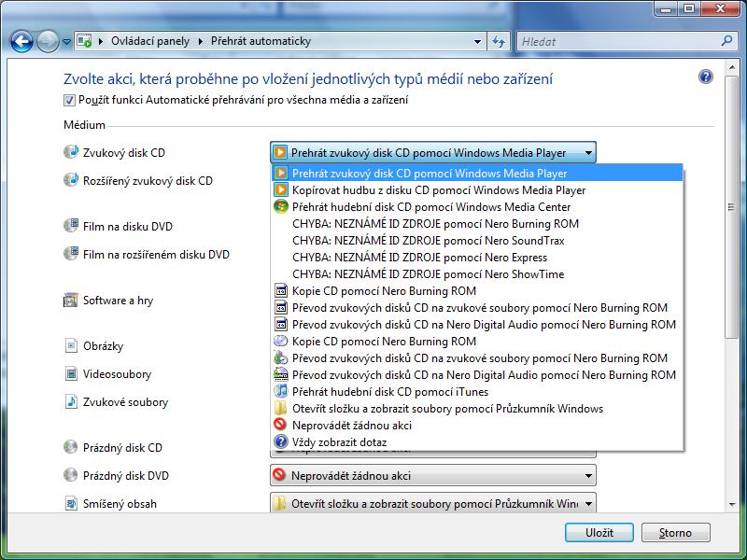Navigate to 'Ovládací panely' breadcrumb
Viewport: 747px width, 560px height.
(x=150, y=41)
